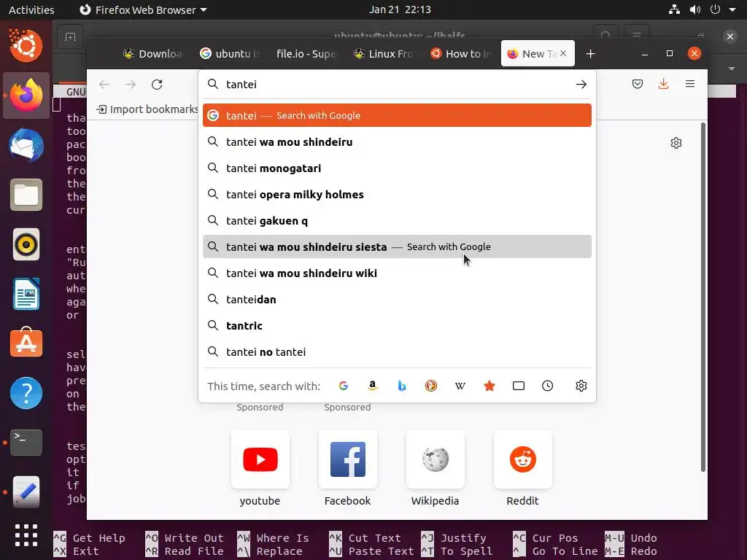Screen dimensions: 747x560
Task: Search this time with Wikipedia icon
Action: 460,386
